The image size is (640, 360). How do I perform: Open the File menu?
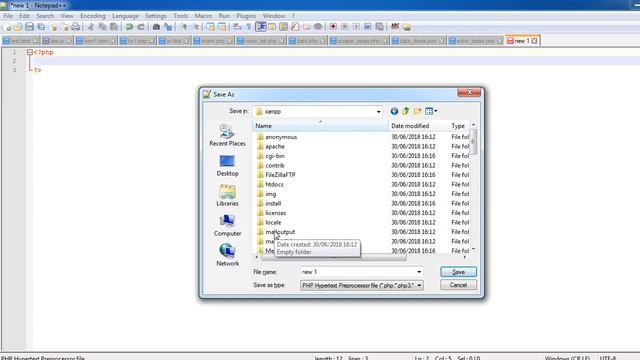point(8,16)
